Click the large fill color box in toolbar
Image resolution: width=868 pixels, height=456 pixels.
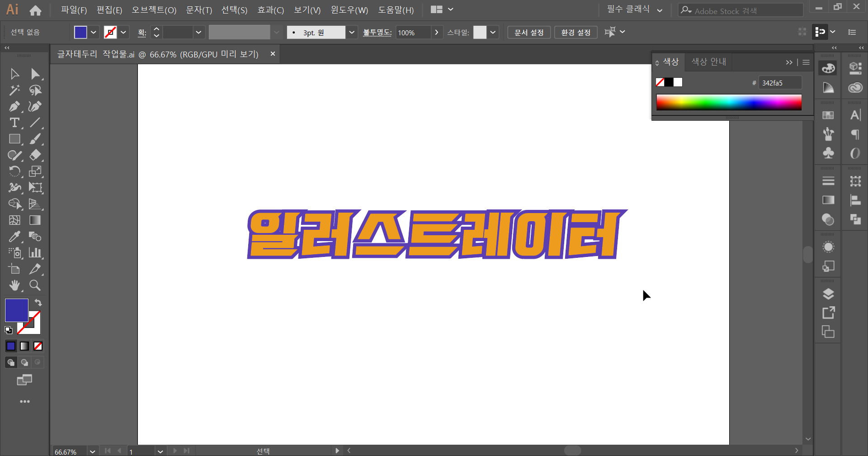click(x=17, y=310)
